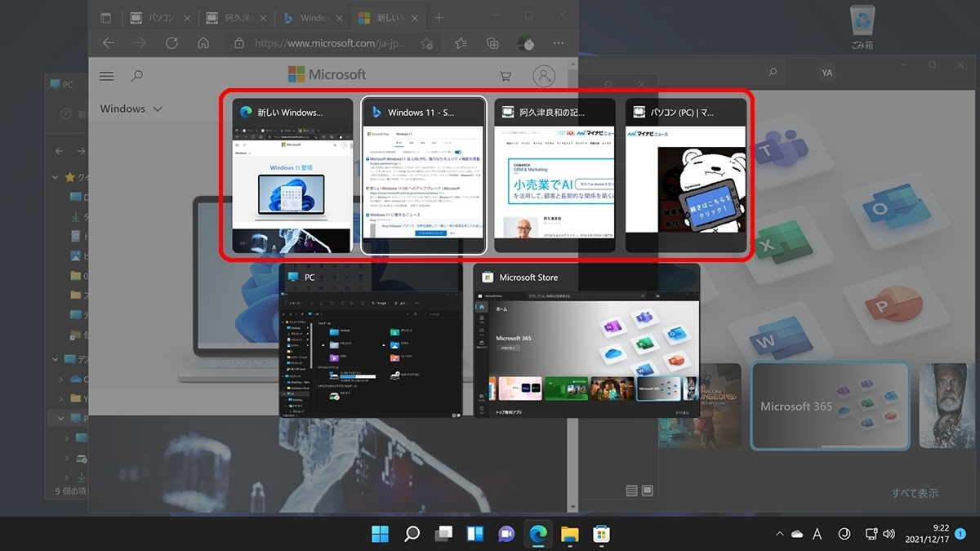Show hidden tray icons chevron
Viewport: 980px width, 551px height.
tap(779, 534)
